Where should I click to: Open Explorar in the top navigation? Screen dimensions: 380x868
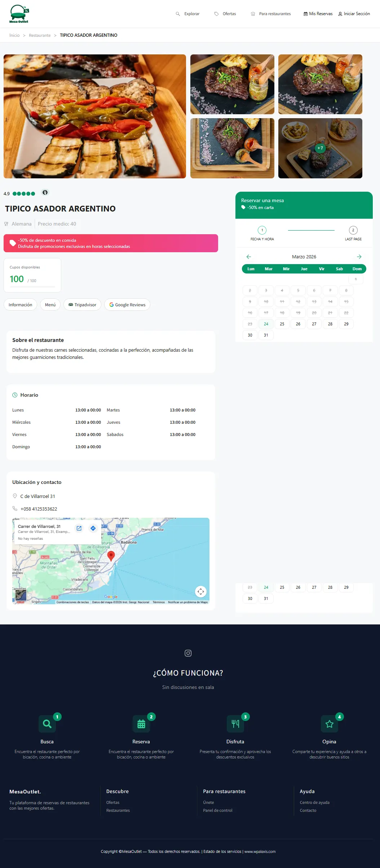(188, 14)
